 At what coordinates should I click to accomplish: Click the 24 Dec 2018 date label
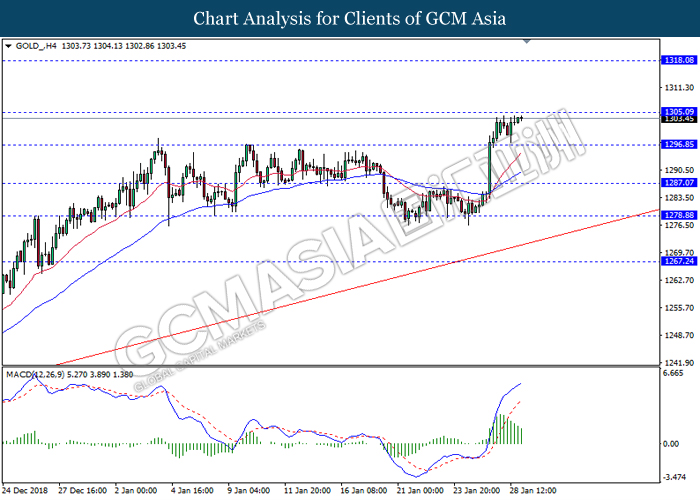[x=24, y=491]
